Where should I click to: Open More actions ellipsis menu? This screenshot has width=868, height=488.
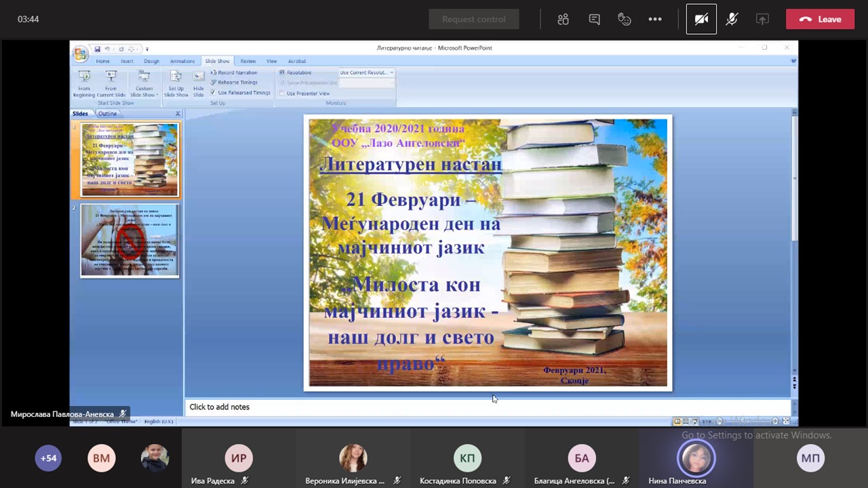(654, 19)
